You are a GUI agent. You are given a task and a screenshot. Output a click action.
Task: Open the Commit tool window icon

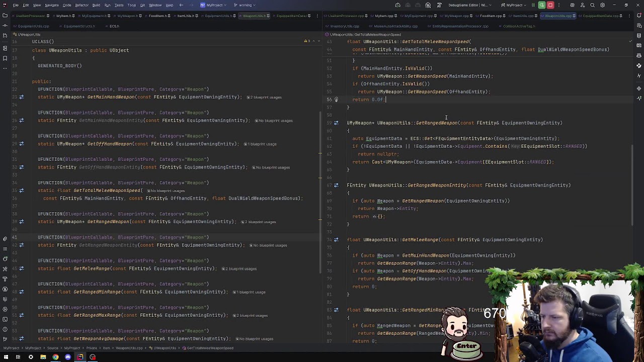click(5, 26)
